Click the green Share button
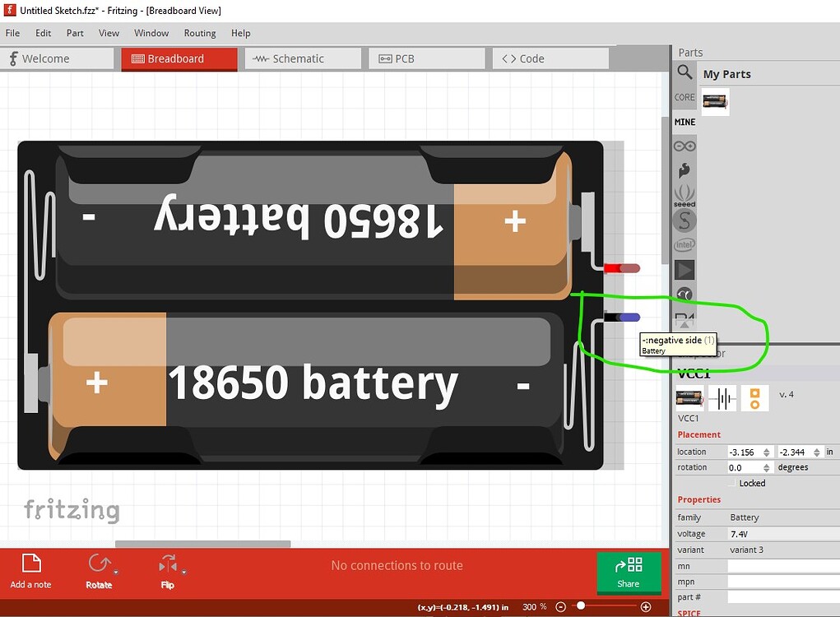This screenshot has width=840, height=617. tap(629, 573)
